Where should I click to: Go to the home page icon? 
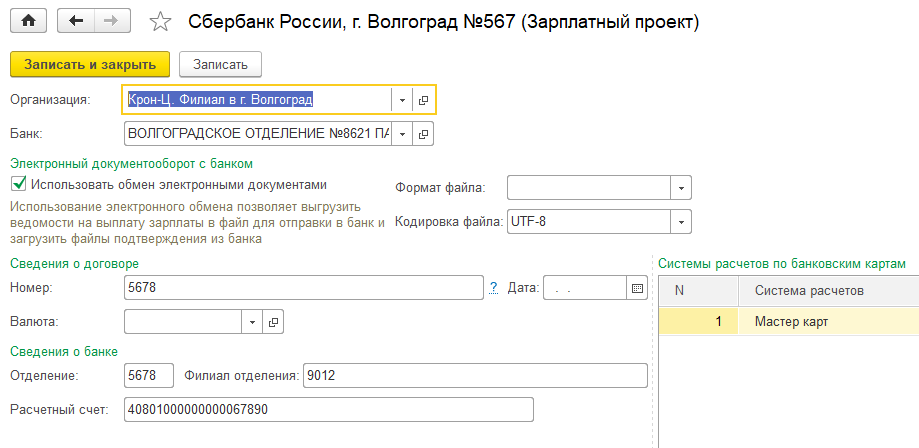click(28, 22)
